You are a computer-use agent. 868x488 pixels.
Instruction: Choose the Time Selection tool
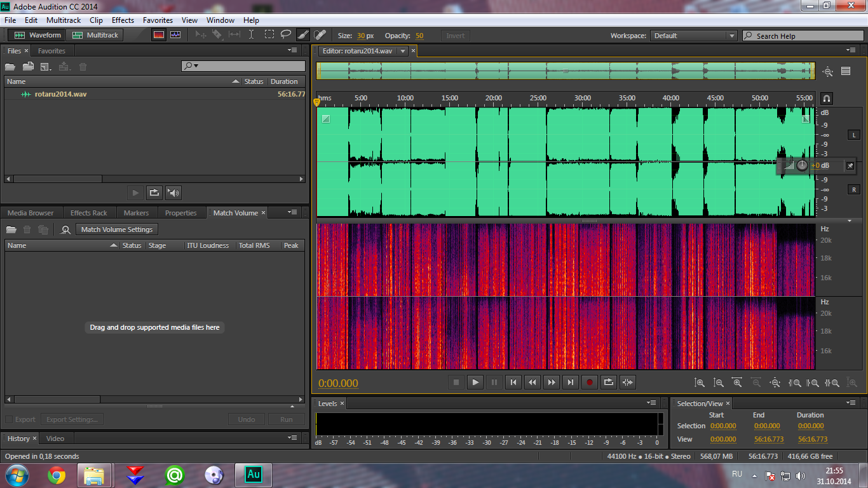point(252,35)
